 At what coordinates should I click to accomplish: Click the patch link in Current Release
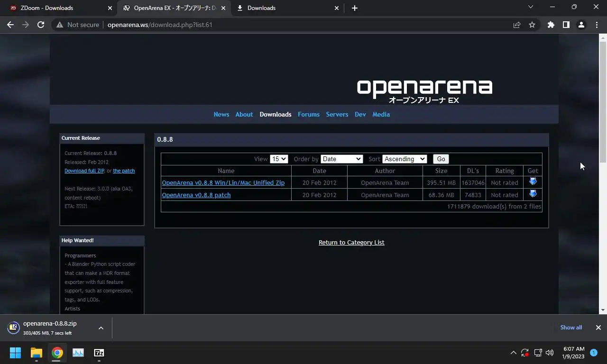tap(124, 171)
